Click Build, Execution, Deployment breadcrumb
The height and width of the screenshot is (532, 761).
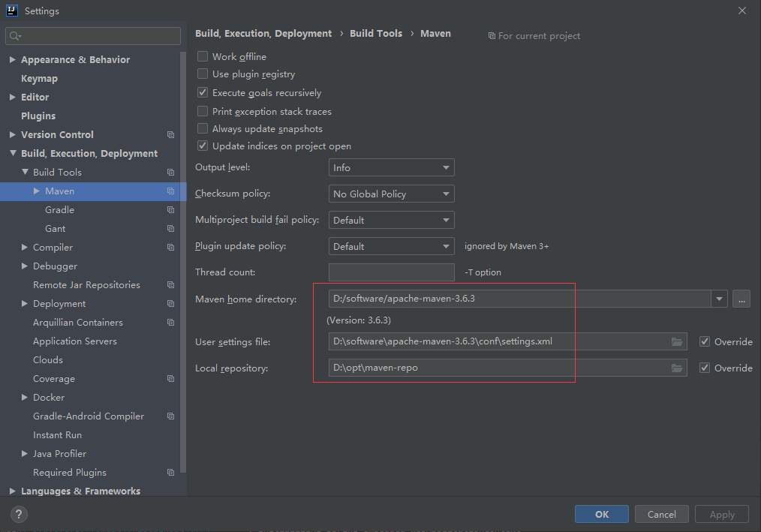263,34
